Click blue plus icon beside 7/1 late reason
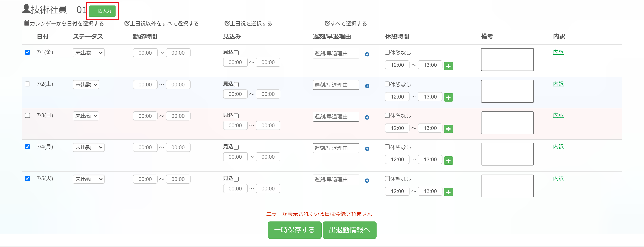 [367, 54]
